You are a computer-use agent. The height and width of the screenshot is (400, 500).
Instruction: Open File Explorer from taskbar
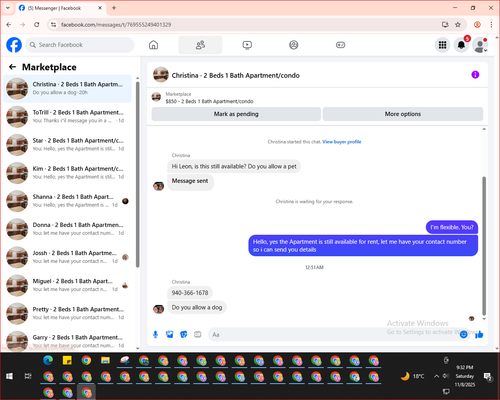click(x=105, y=360)
